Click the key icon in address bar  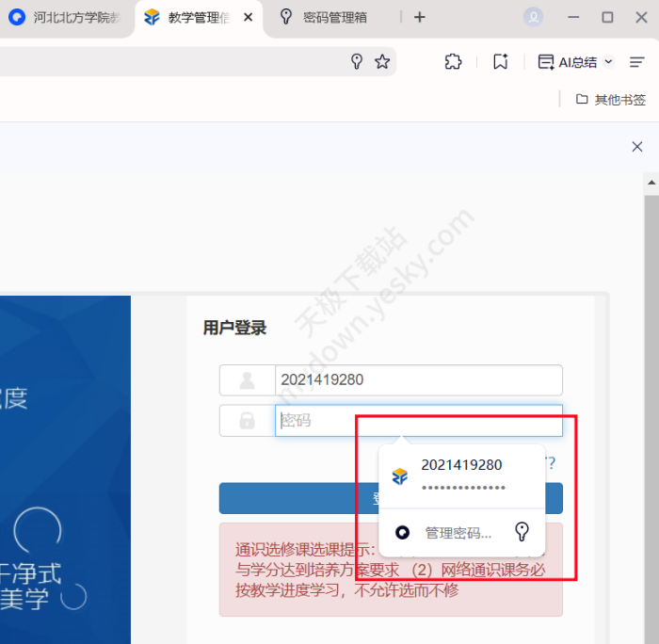(357, 61)
